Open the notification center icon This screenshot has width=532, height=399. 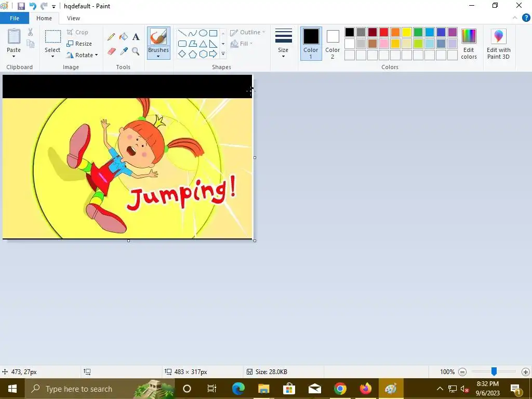515,389
